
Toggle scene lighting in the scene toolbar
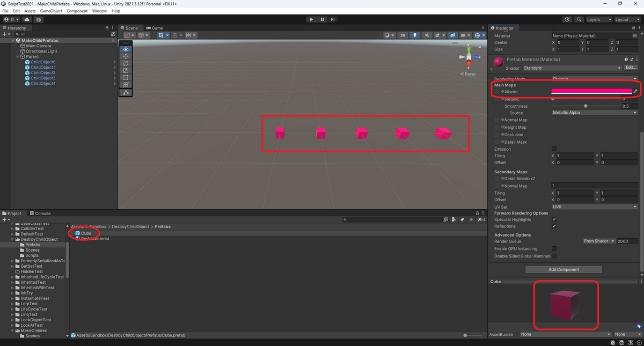pos(415,35)
